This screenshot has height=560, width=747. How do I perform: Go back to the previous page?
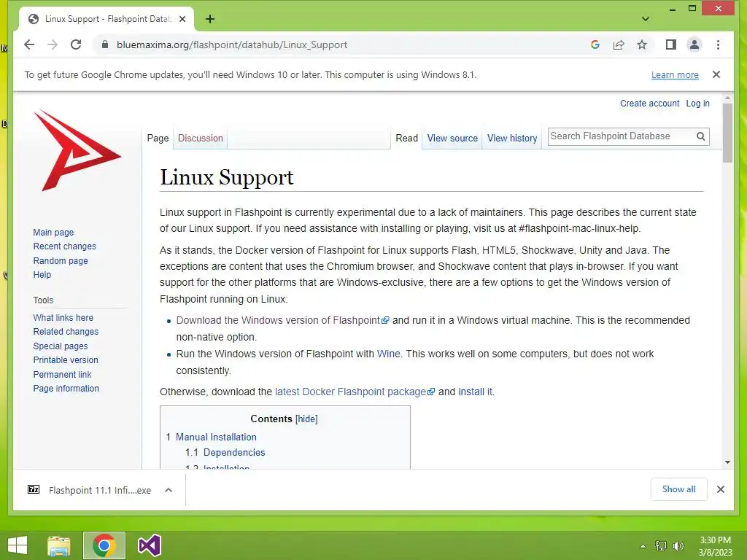click(29, 44)
